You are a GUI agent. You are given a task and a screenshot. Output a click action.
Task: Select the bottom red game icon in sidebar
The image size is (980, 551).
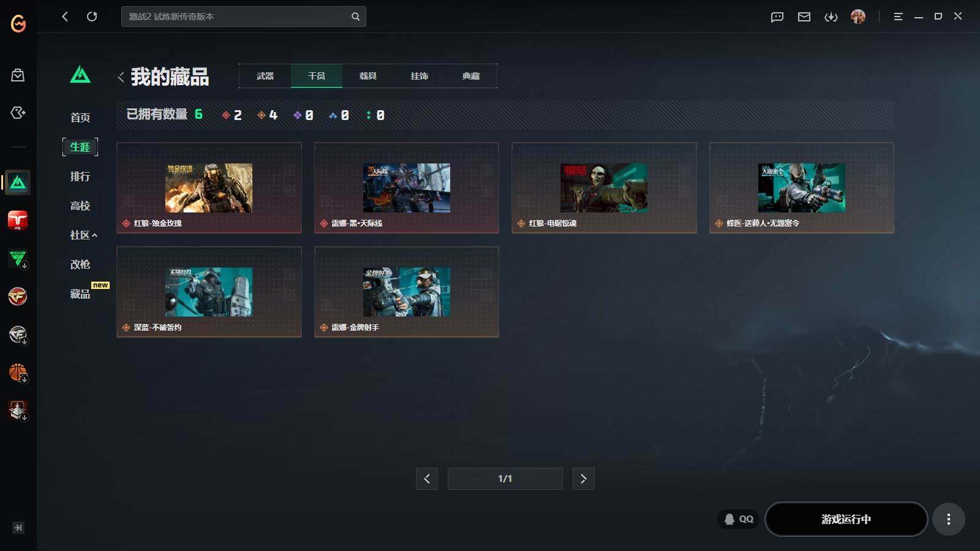tap(18, 410)
